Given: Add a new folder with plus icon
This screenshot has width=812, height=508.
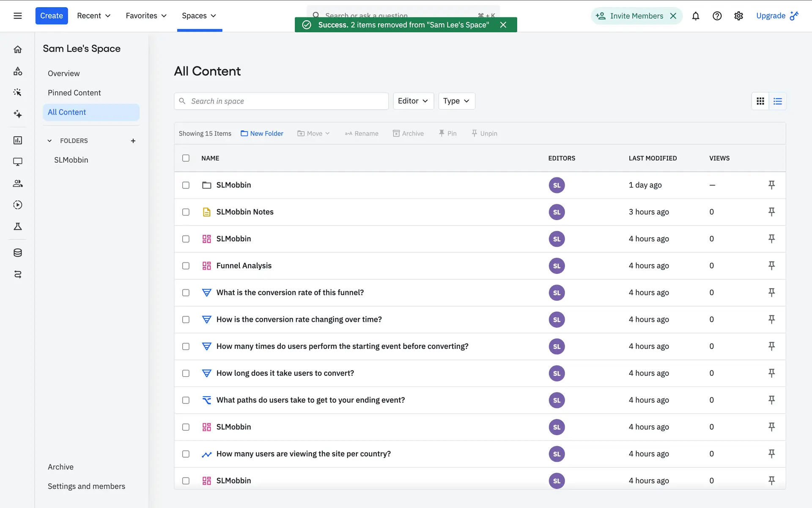Looking at the screenshot, I should click(x=133, y=141).
